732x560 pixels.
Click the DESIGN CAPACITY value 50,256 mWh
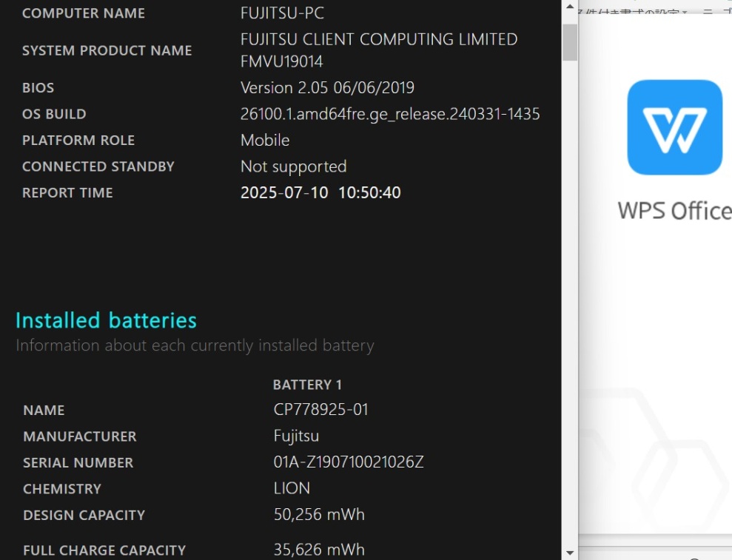coord(319,515)
